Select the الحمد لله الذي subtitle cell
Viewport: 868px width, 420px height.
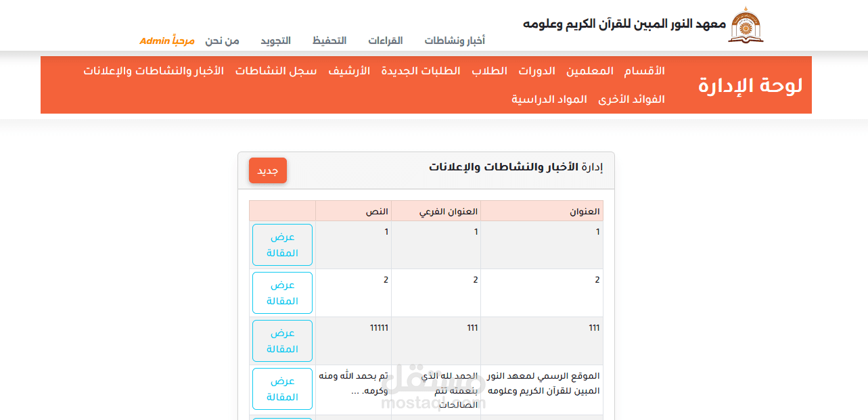436,390
